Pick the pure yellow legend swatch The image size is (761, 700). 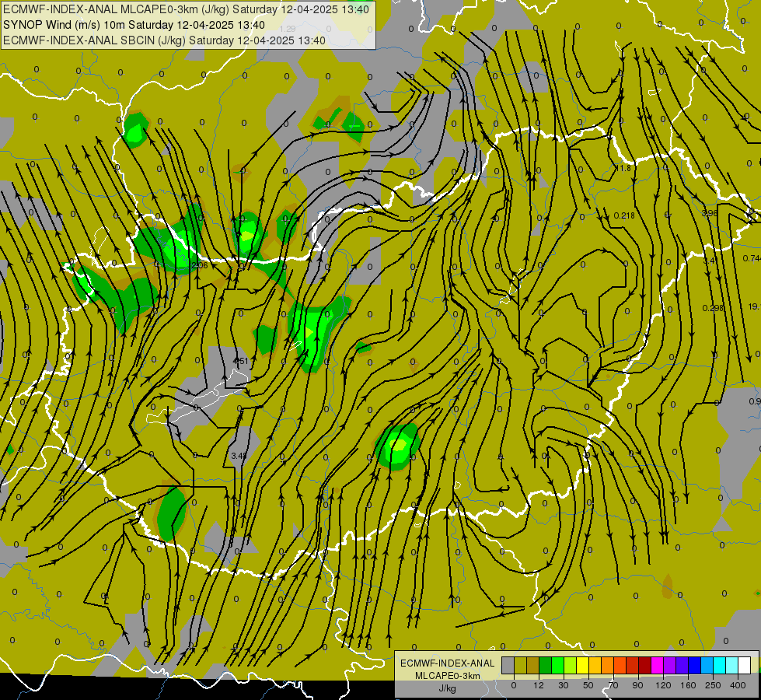pyautogui.click(x=582, y=665)
